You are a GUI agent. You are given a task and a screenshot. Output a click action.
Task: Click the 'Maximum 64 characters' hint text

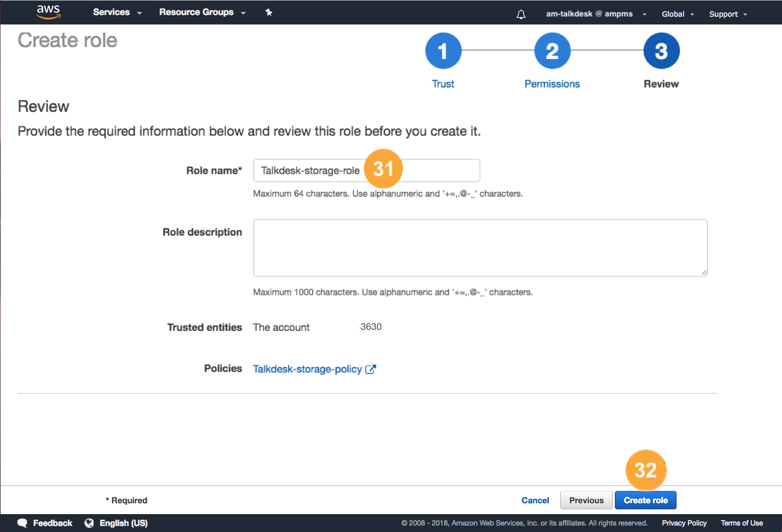[x=388, y=194]
